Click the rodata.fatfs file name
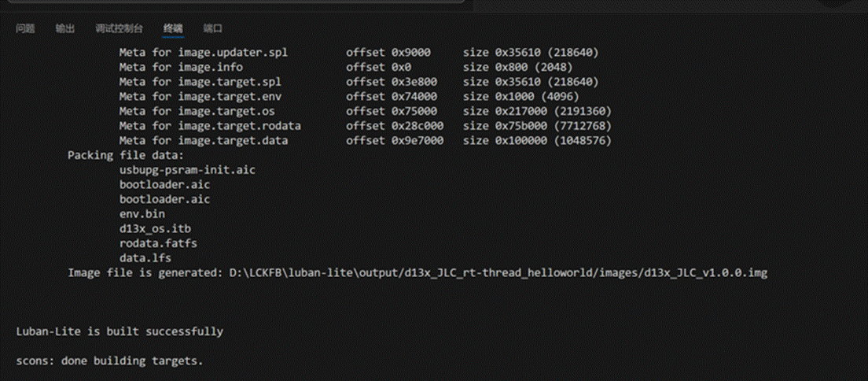 click(158, 243)
